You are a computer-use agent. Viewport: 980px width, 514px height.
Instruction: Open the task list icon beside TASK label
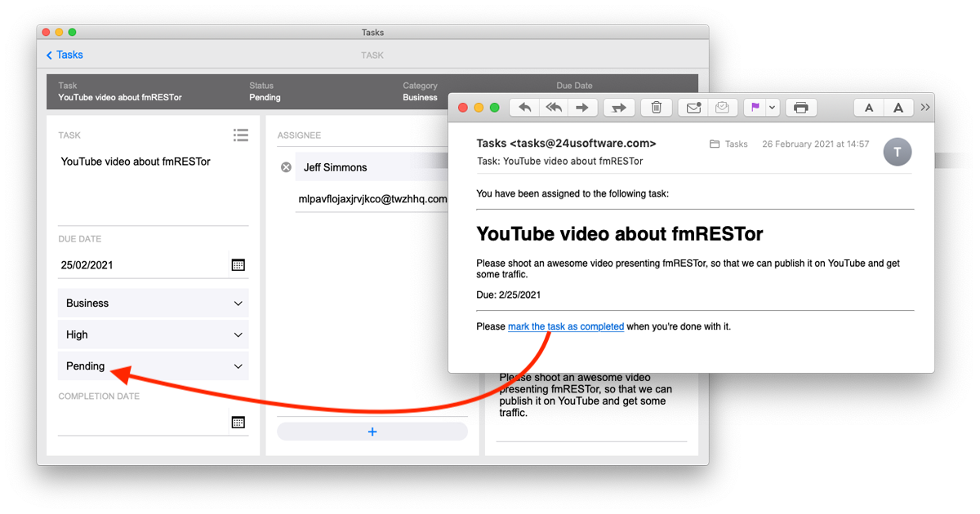240,135
